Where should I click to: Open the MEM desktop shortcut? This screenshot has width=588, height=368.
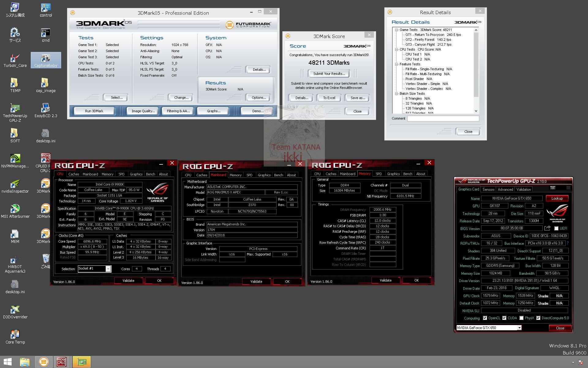[15, 236]
